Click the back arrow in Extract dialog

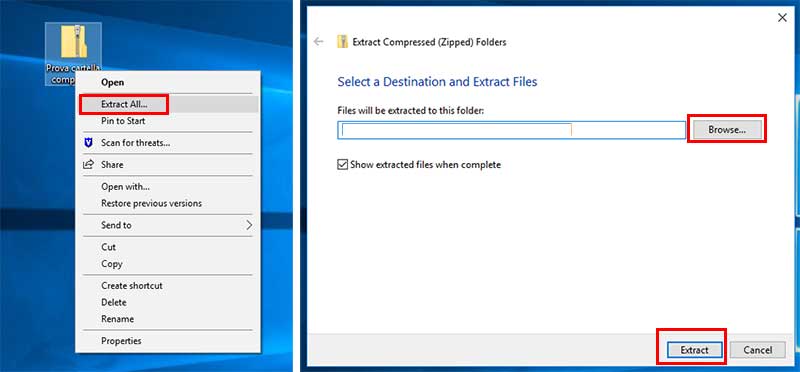click(319, 42)
